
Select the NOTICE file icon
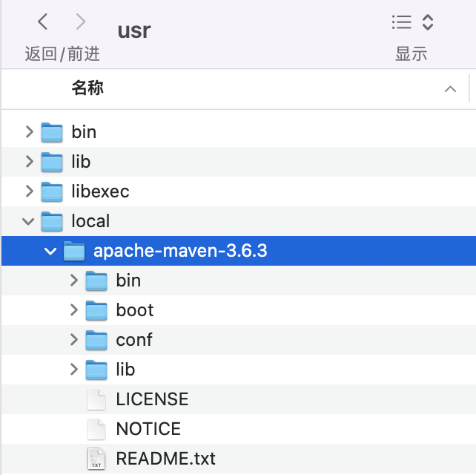coord(96,429)
